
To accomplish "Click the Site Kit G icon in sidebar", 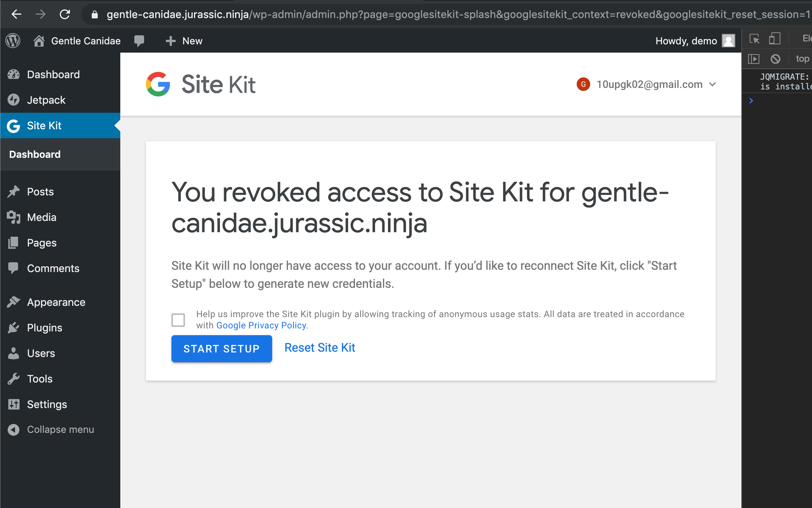I will (x=14, y=126).
